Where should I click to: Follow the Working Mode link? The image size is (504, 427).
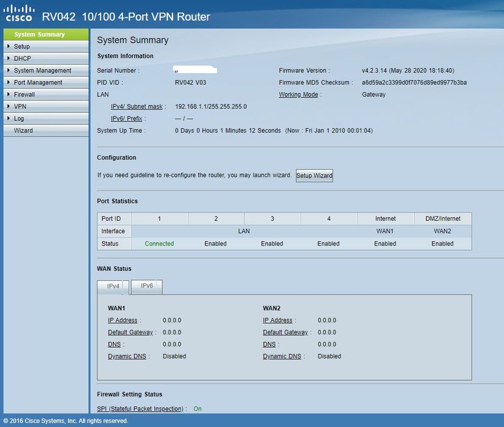(x=298, y=95)
